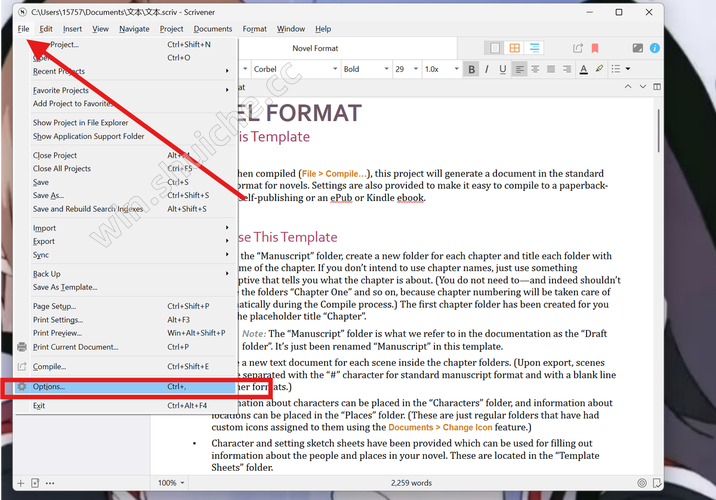Click the Documents > Change Icon link text
Viewport: 716px width, 500px height.
(440, 427)
